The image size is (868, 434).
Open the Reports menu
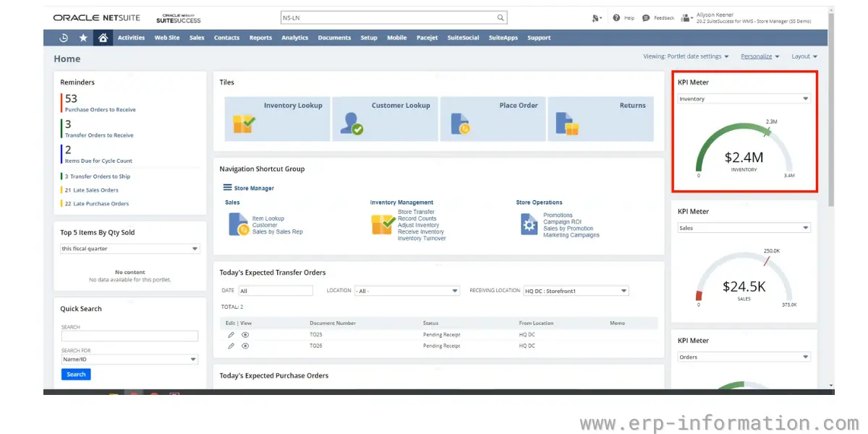[x=260, y=38]
